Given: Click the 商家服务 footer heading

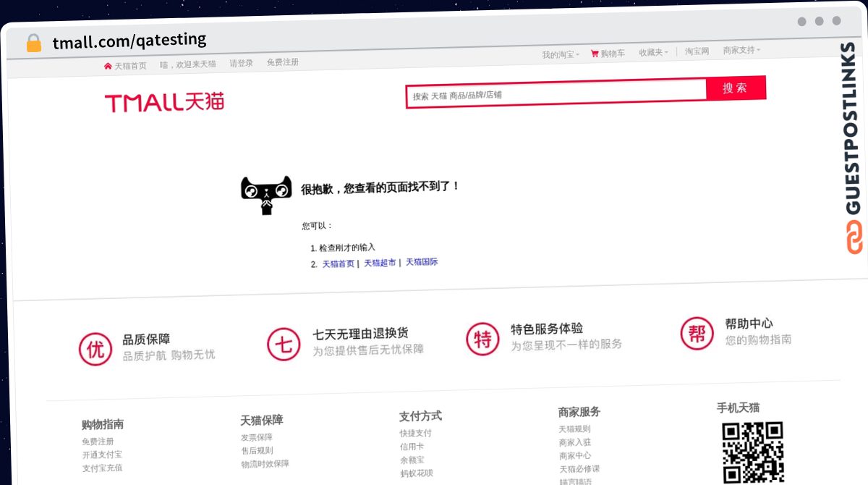Looking at the screenshot, I should point(579,412).
